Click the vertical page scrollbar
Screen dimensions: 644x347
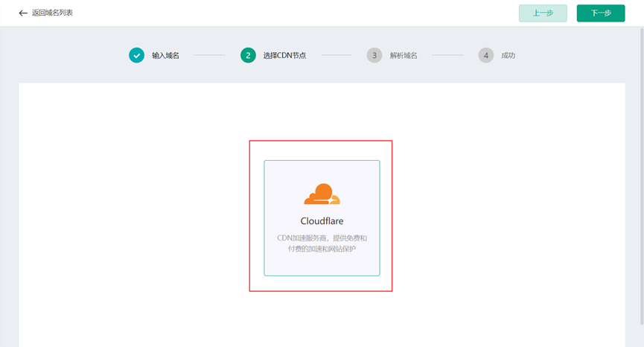[642, 176]
